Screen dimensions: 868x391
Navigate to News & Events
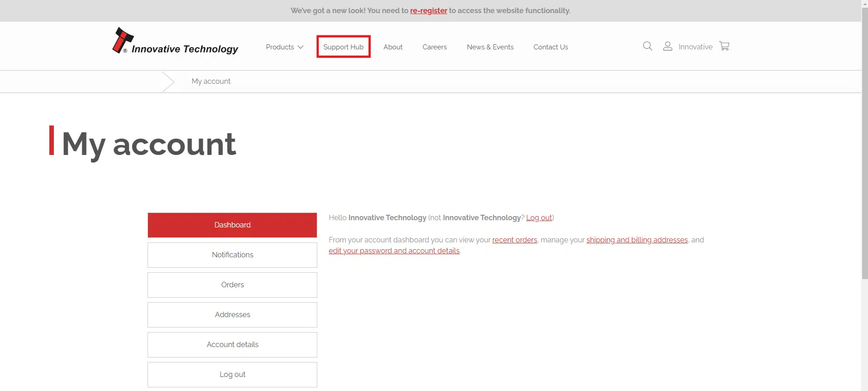(490, 47)
